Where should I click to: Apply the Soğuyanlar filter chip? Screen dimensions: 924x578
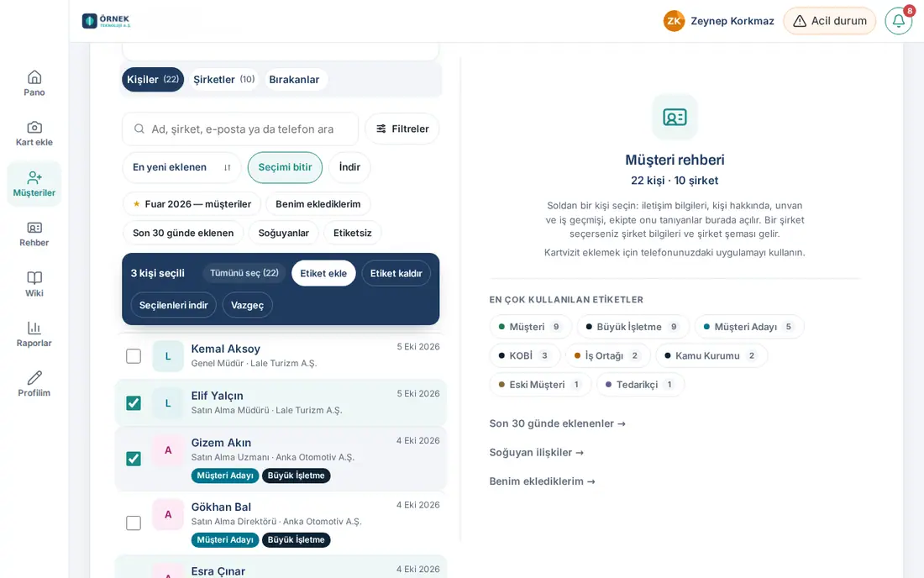283,233
